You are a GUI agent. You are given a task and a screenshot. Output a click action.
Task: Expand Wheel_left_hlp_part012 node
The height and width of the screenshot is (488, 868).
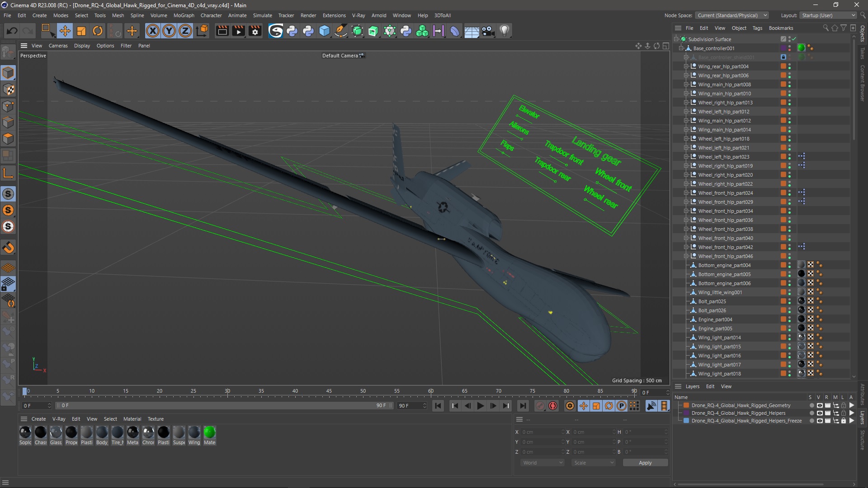(x=686, y=112)
